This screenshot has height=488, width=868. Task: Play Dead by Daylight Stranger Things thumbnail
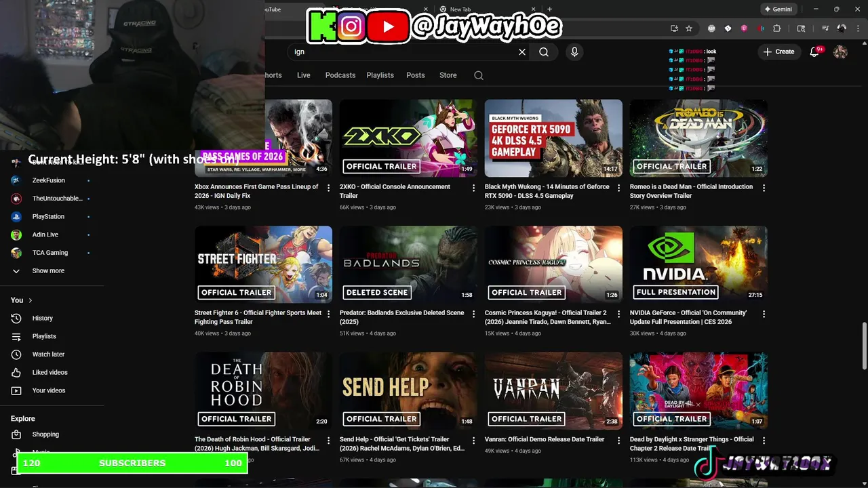pyautogui.click(x=698, y=390)
